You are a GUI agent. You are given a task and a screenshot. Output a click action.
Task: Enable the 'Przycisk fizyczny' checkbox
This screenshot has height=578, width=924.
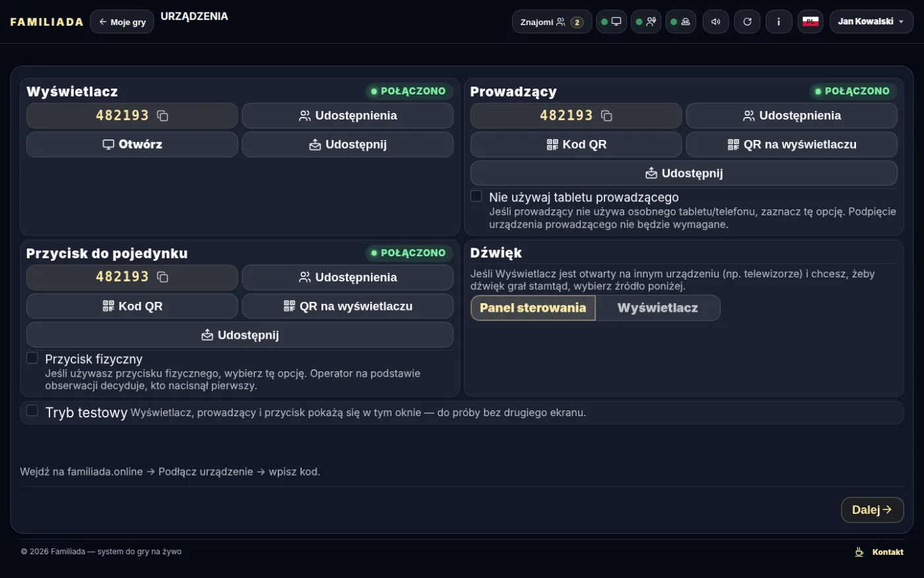pyautogui.click(x=32, y=358)
